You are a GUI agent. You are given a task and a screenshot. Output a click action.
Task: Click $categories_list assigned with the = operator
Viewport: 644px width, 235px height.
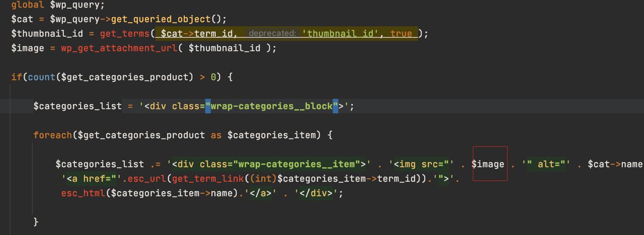[77, 106]
